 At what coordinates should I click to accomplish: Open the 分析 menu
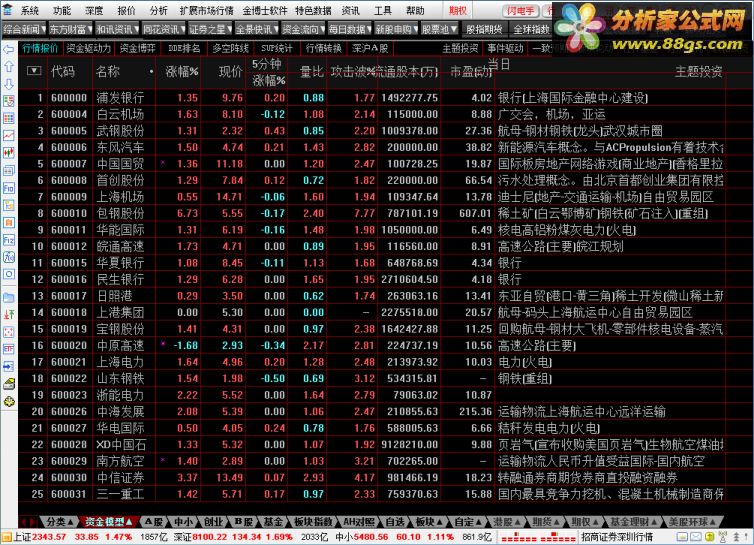[x=159, y=11]
